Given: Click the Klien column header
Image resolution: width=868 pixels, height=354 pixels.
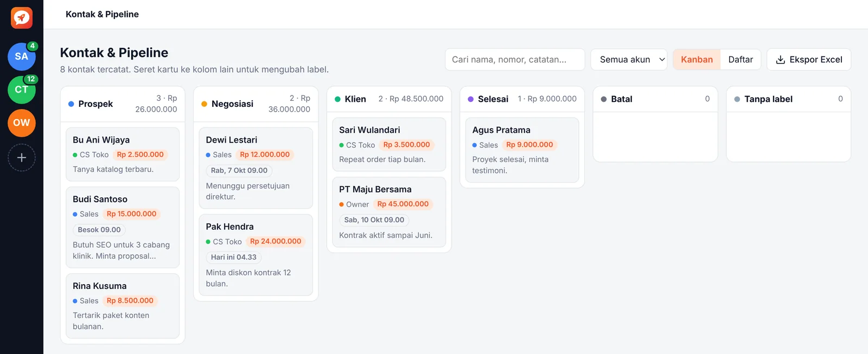Looking at the screenshot, I should [389, 99].
